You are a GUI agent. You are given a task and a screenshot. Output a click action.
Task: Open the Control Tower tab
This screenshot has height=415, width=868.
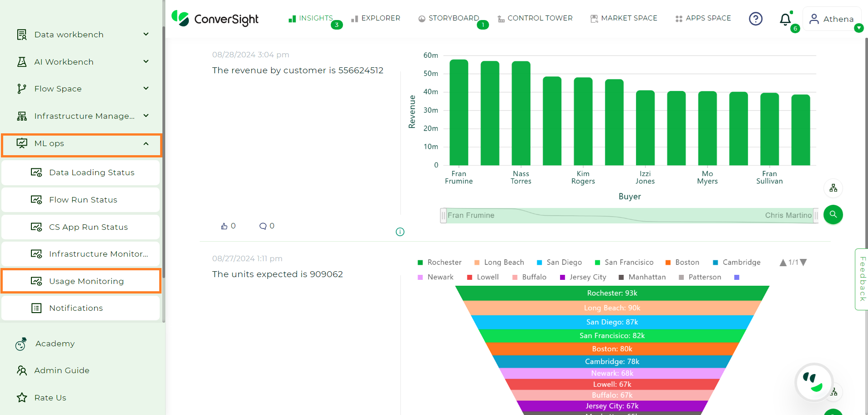[535, 18]
